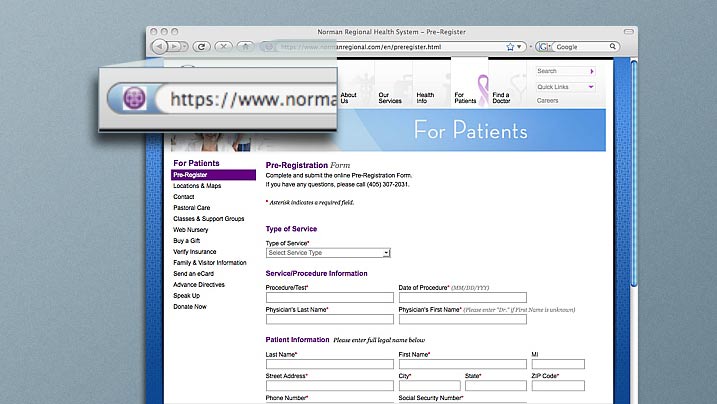Open the Health Info navigation menu
This screenshot has height=404, width=717.
click(425, 98)
